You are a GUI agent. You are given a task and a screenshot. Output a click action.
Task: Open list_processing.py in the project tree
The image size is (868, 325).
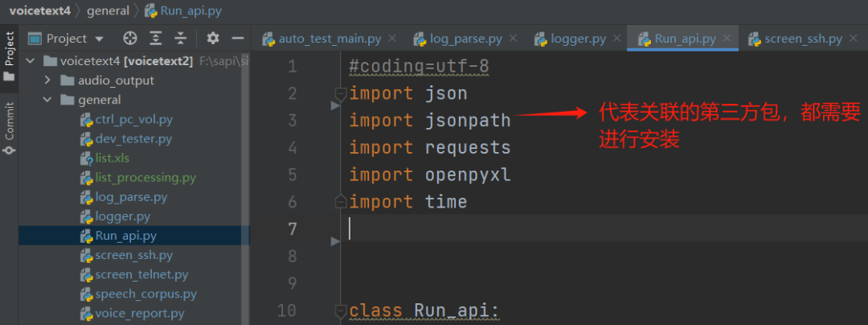145,178
